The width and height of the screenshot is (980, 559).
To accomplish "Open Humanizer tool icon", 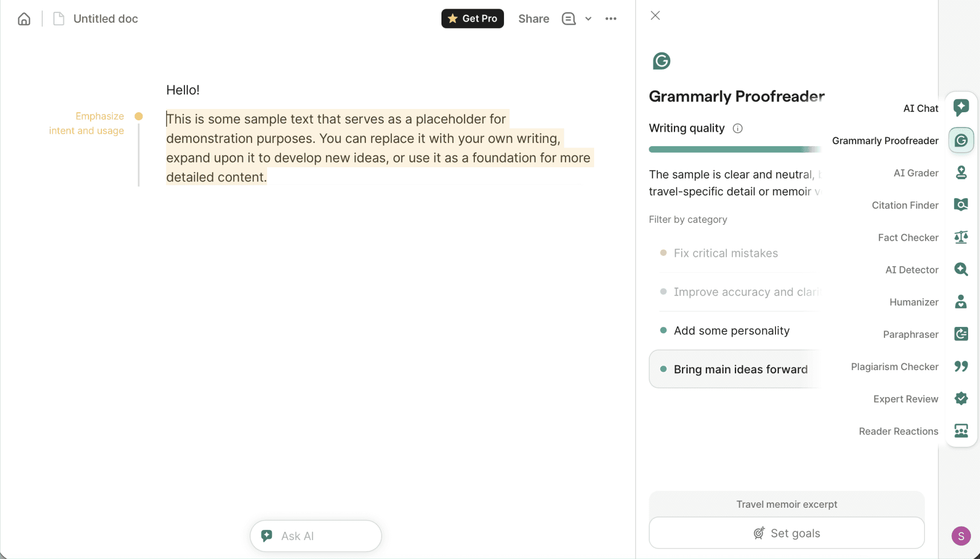I will (x=961, y=302).
